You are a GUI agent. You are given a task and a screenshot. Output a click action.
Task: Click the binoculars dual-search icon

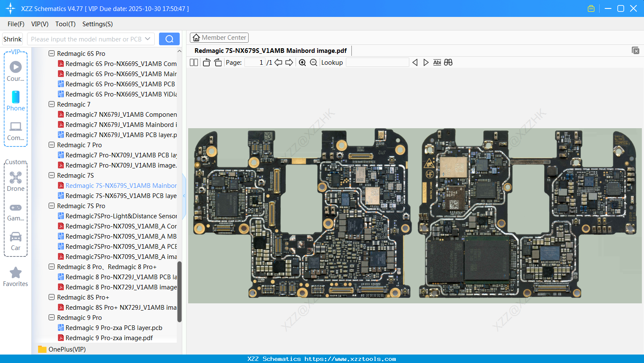[x=448, y=62]
